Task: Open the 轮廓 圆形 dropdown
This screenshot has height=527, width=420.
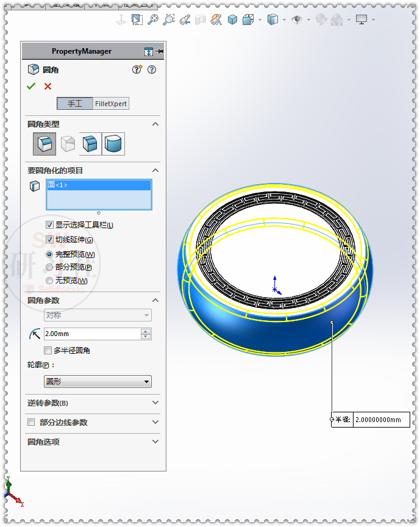Action: coord(98,381)
